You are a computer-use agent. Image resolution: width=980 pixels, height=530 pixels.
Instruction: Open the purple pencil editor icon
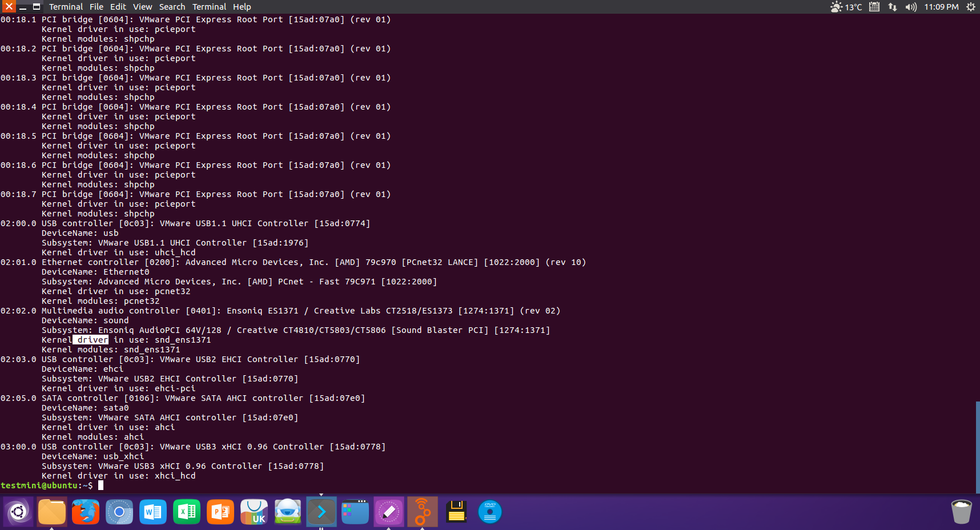click(389, 512)
